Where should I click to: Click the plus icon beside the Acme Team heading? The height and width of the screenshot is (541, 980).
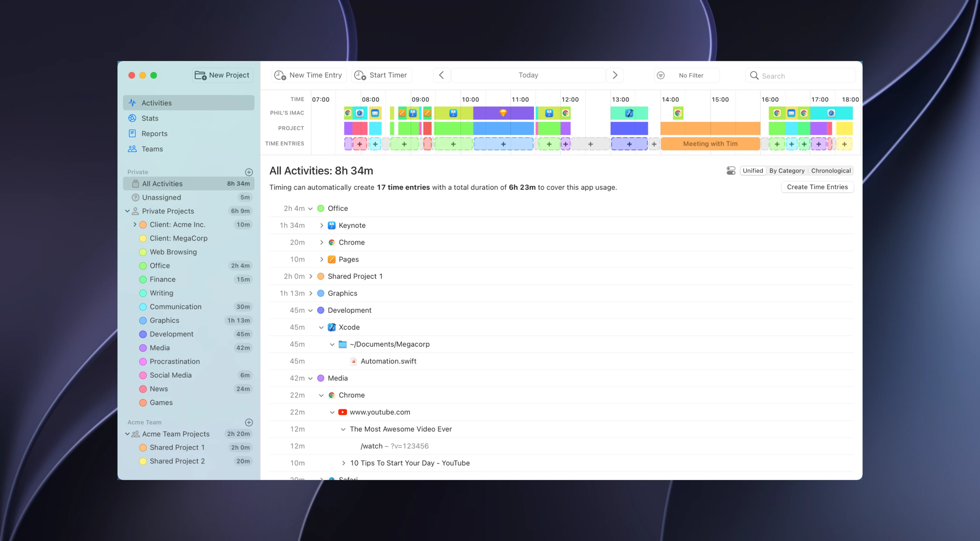tap(249, 422)
